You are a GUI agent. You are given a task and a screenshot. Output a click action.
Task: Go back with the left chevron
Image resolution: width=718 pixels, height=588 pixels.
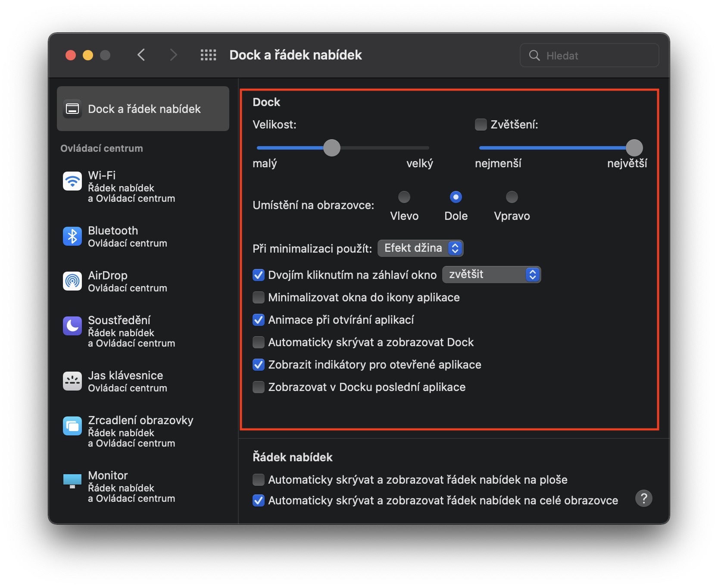[141, 55]
